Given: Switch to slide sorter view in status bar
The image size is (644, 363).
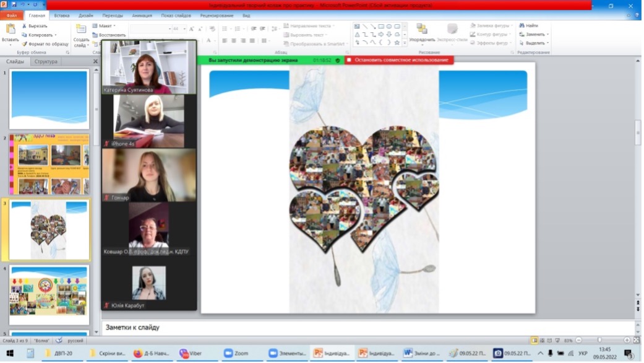Looking at the screenshot, I should pos(543,340).
